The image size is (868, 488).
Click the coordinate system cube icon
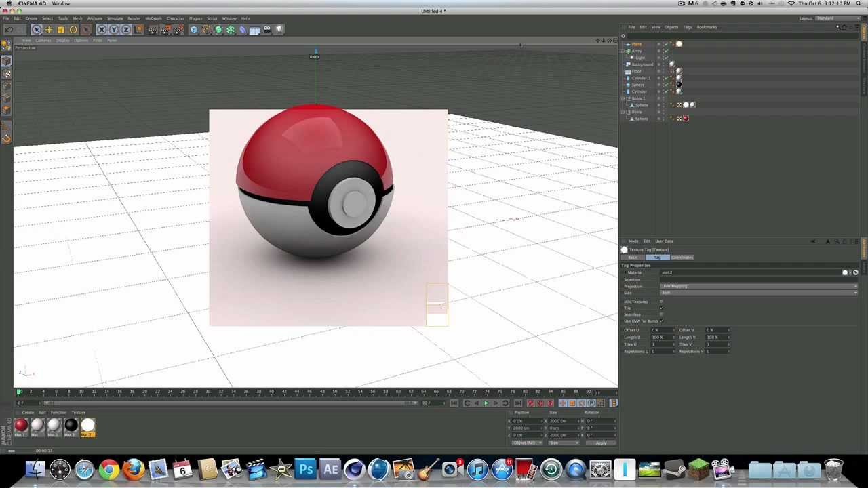[138, 30]
